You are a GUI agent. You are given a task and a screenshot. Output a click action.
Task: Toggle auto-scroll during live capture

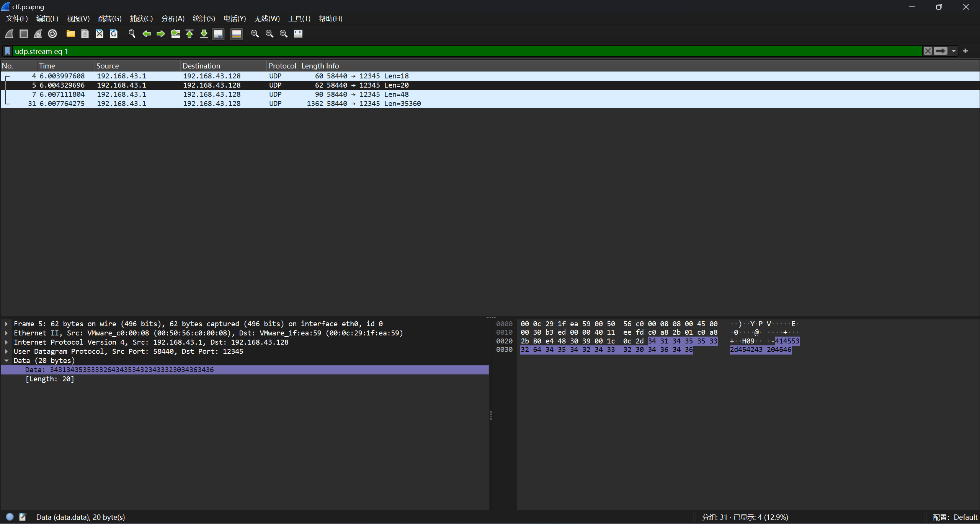pos(218,34)
